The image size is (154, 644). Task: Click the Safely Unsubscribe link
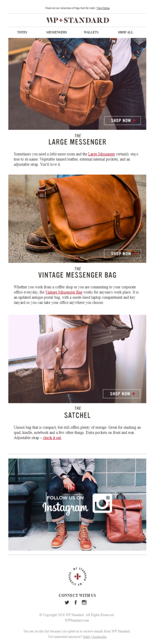coord(95,637)
